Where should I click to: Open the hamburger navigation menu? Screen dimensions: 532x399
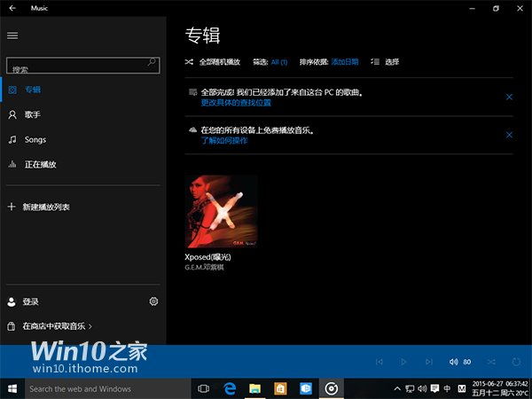click(12, 35)
